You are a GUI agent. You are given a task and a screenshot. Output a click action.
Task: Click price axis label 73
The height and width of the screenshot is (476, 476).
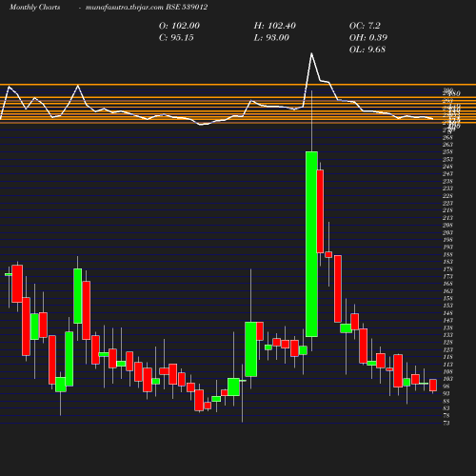tap(446, 423)
